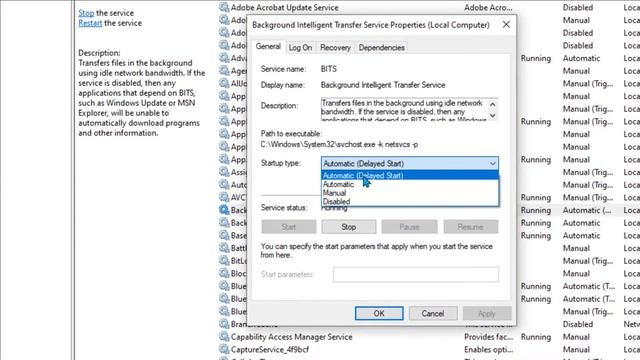Click the greyed Start service button
This screenshot has width=640, height=360.
(289, 227)
